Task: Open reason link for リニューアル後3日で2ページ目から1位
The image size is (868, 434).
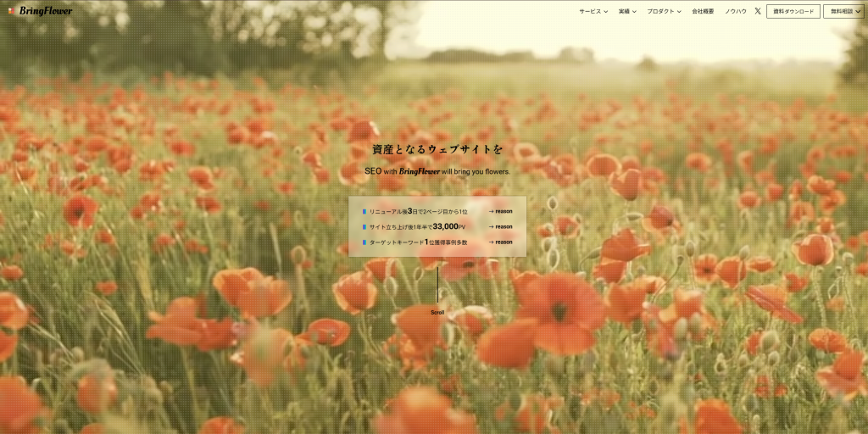Action: pyautogui.click(x=500, y=211)
